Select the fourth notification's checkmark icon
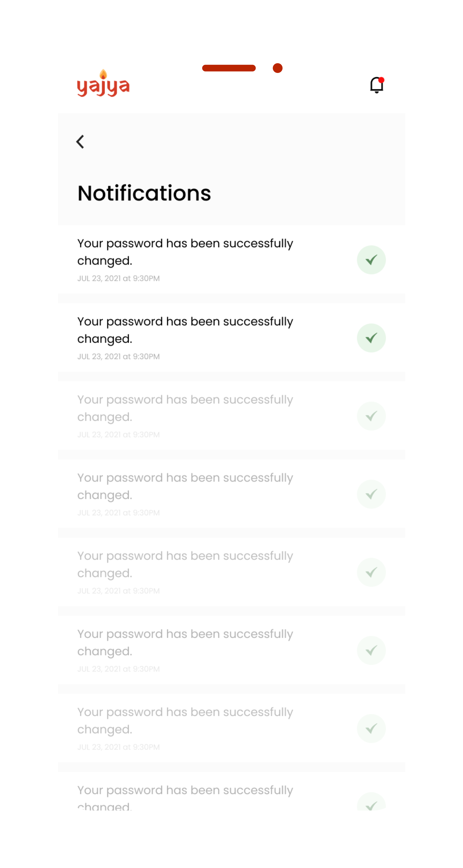Viewport: 463px width, 868px height. tap(371, 494)
